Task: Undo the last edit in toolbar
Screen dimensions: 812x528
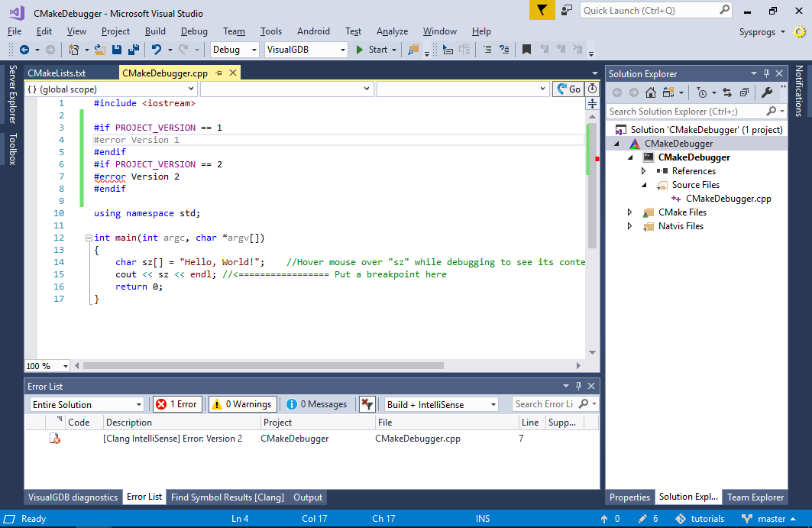Action: (x=157, y=50)
